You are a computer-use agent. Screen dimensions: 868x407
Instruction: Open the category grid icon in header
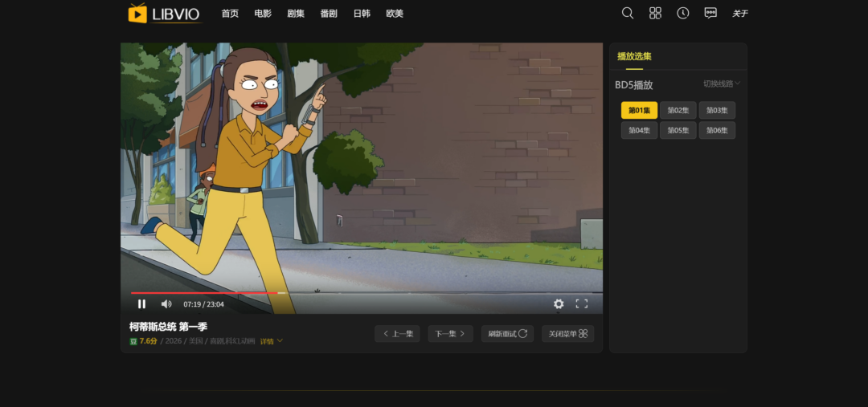pos(655,13)
